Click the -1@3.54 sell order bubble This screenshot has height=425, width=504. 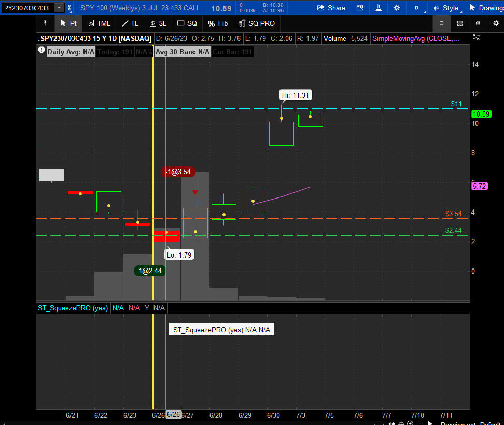tap(178, 172)
